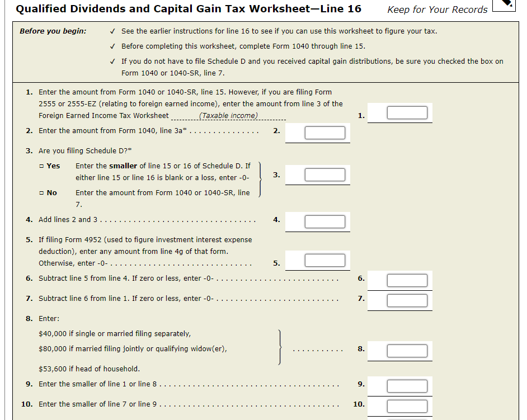Click the pencil worksheet icon beside Keep for Your Records
Viewport: 527px width, 420px height.
click(504, 5)
